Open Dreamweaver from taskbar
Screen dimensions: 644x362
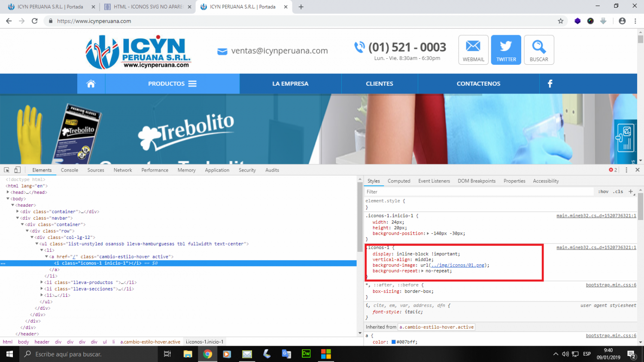(306, 354)
